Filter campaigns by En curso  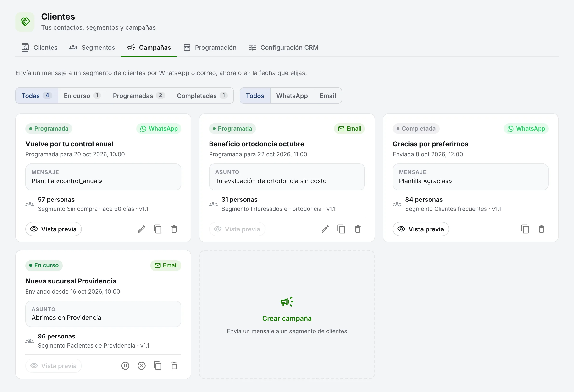pos(83,96)
